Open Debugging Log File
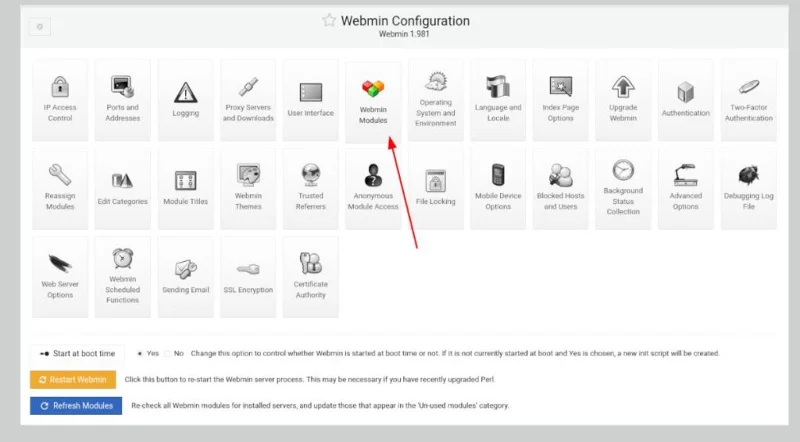The width and height of the screenshot is (800, 442). [x=748, y=189]
